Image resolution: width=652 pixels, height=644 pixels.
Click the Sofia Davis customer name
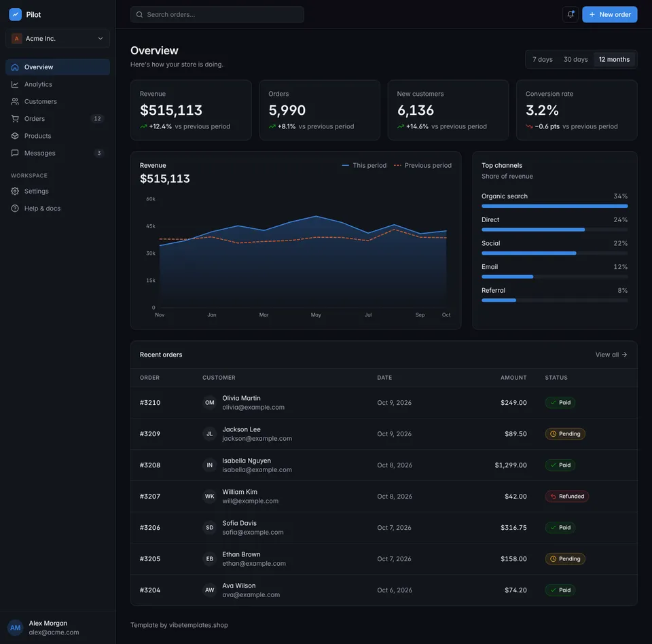point(239,523)
